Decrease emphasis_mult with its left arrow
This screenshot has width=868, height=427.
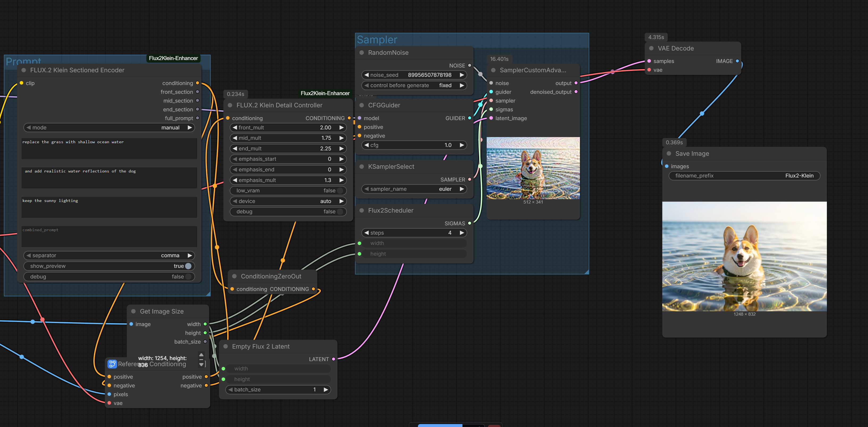(235, 180)
